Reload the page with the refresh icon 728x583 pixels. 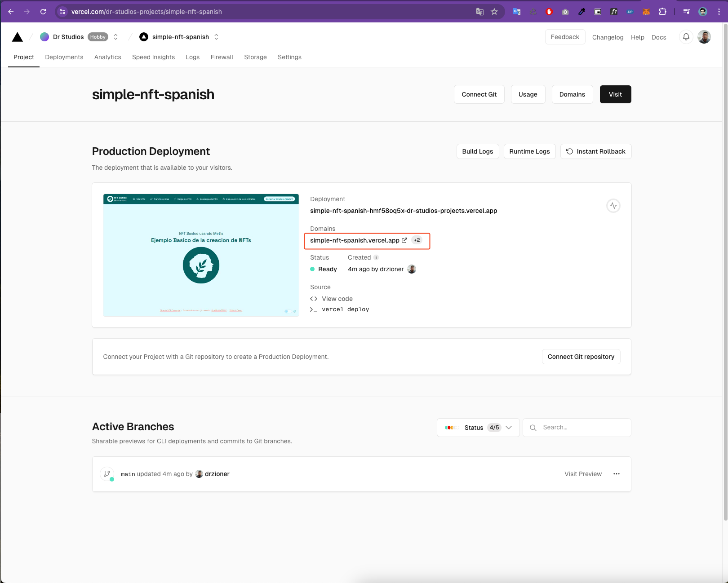click(43, 12)
